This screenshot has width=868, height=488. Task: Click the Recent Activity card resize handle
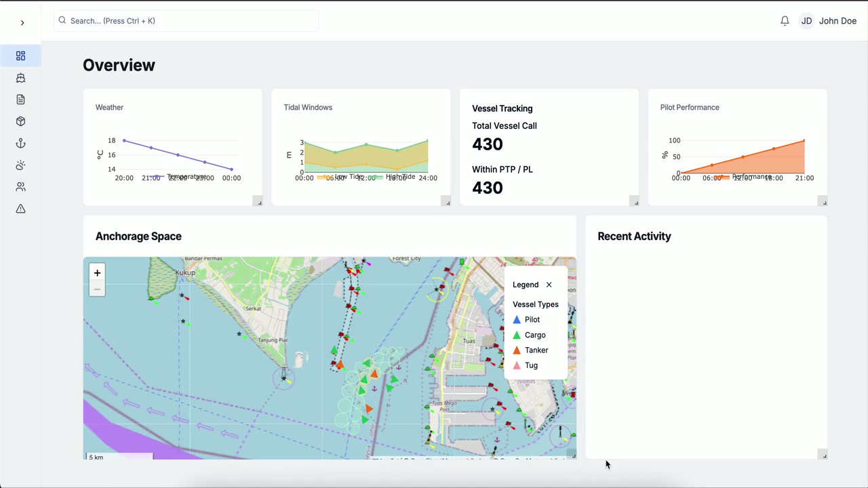tap(823, 455)
